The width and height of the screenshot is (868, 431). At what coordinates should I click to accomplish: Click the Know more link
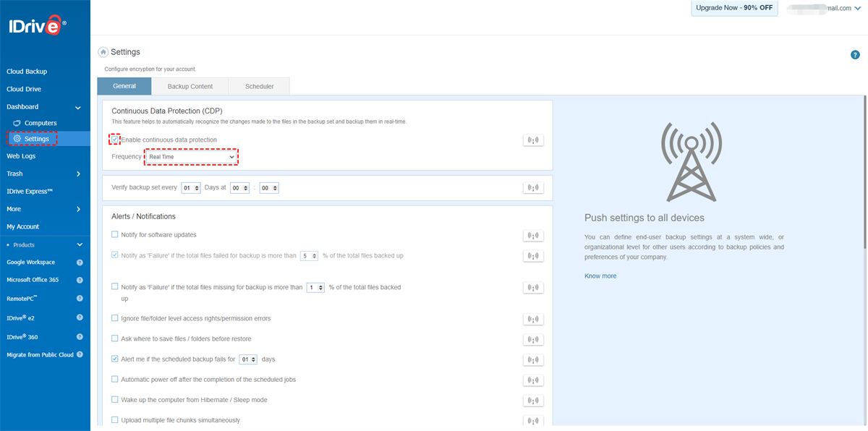point(600,276)
